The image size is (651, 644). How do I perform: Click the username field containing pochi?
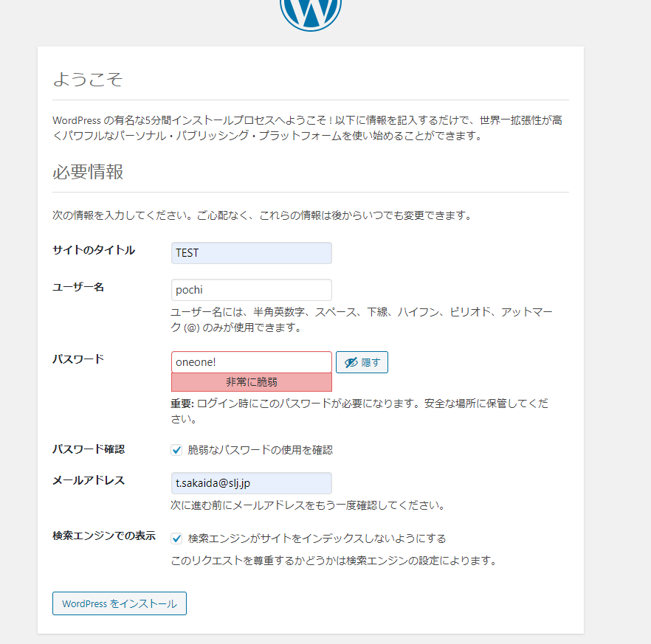point(251,290)
